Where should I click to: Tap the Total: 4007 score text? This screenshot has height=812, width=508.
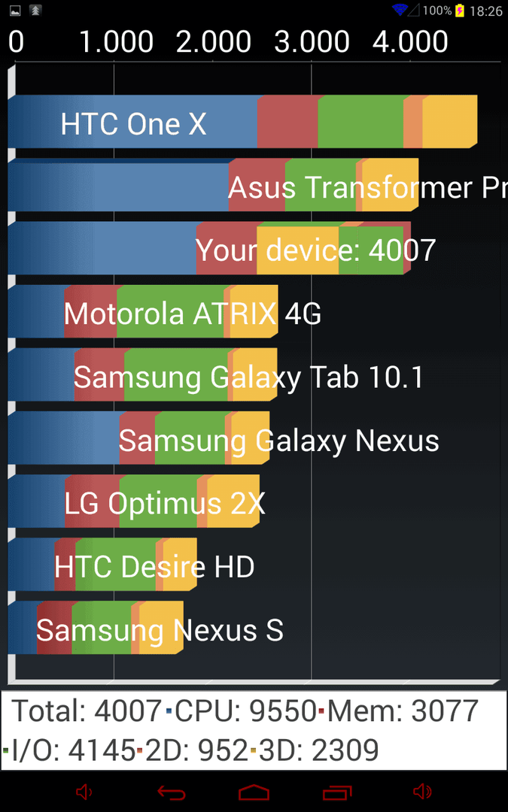[x=86, y=710]
